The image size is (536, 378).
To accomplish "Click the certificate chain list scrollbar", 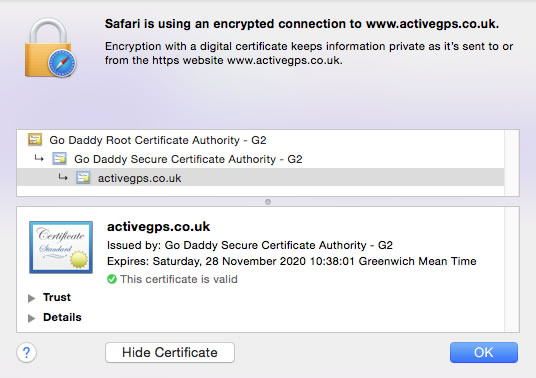I will 512,163.
